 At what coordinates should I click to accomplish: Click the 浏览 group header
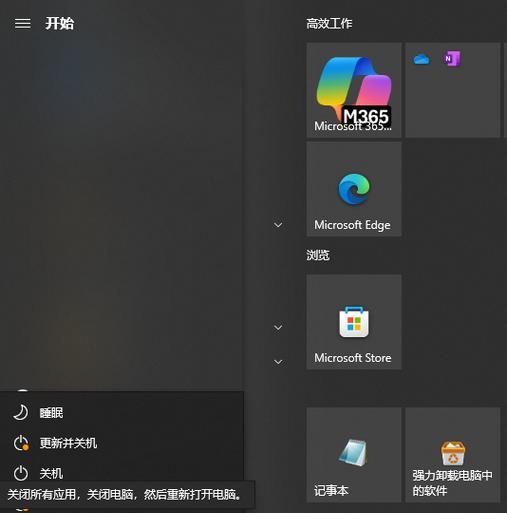point(318,255)
